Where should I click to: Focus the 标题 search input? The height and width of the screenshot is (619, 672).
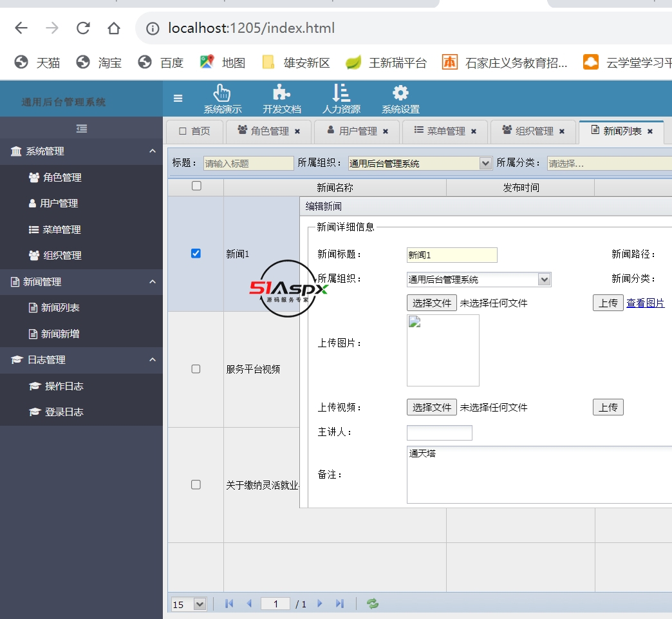click(248, 164)
